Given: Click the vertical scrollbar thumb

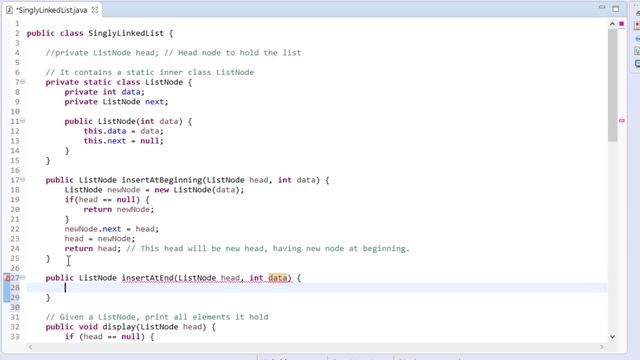Looking at the screenshot, I should pos(612,85).
